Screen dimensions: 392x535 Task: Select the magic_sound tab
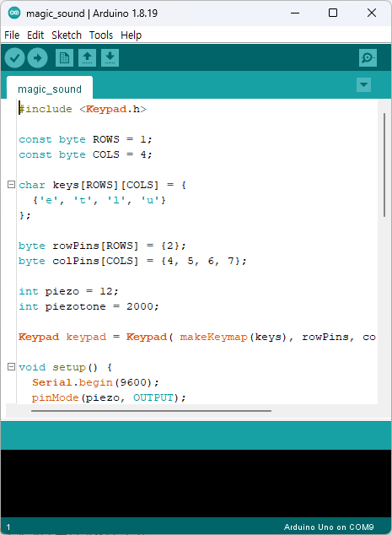50,88
